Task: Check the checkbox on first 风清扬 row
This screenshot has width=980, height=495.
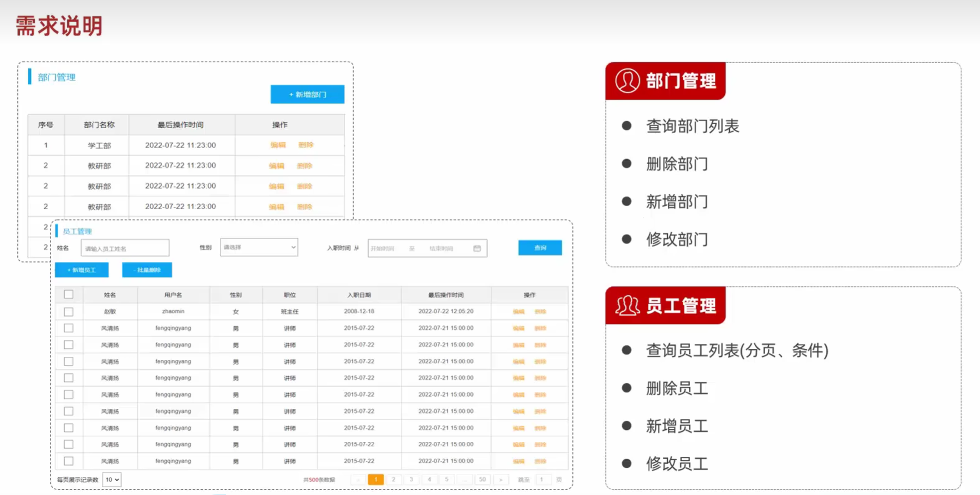Action: (68, 328)
